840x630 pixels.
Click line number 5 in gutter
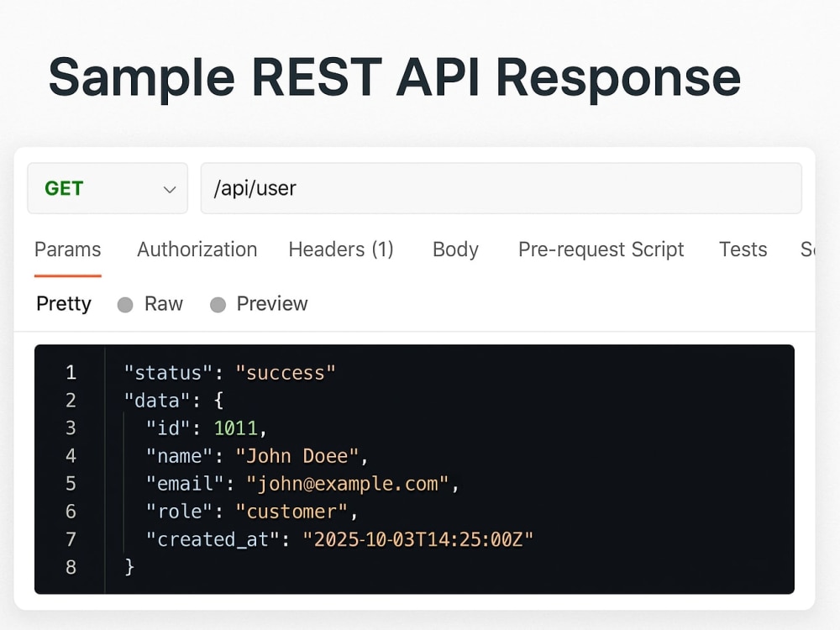[71, 484]
